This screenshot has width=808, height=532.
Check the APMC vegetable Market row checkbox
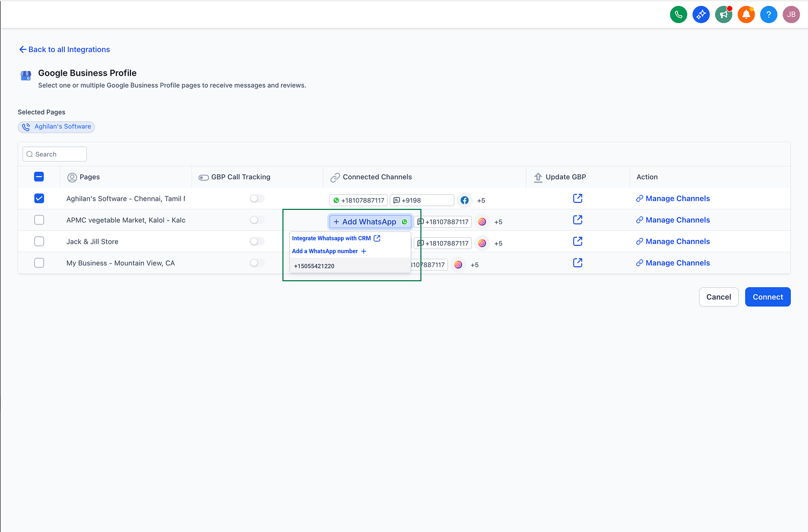[x=39, y=220]
